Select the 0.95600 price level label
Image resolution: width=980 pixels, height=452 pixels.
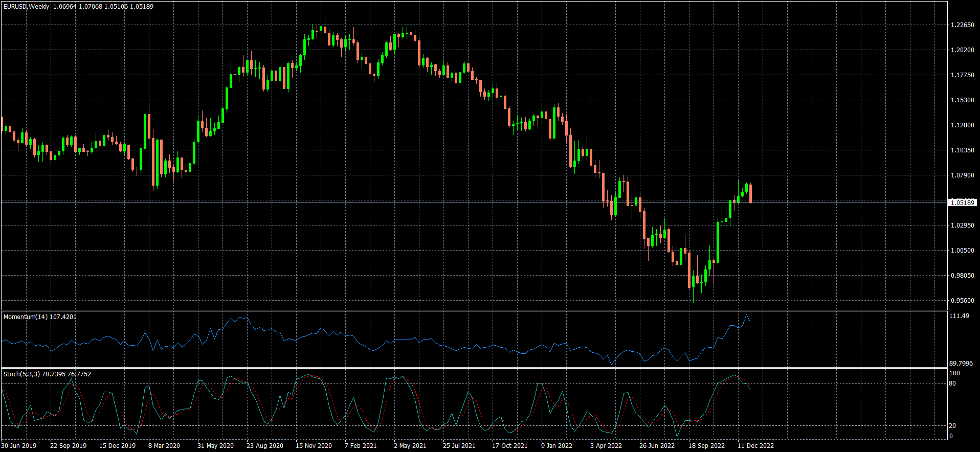pos(962,301)
